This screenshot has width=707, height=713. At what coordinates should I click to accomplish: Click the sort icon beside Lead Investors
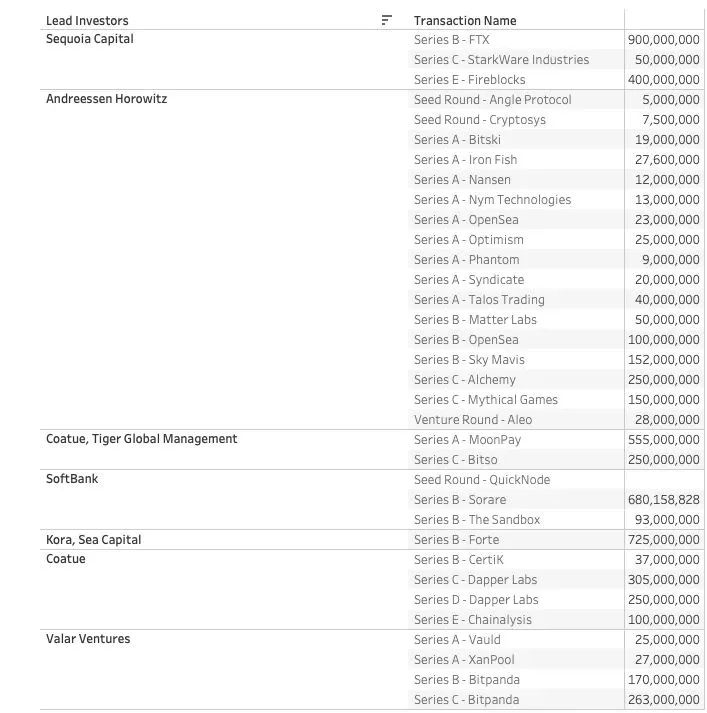click(386, 20)
